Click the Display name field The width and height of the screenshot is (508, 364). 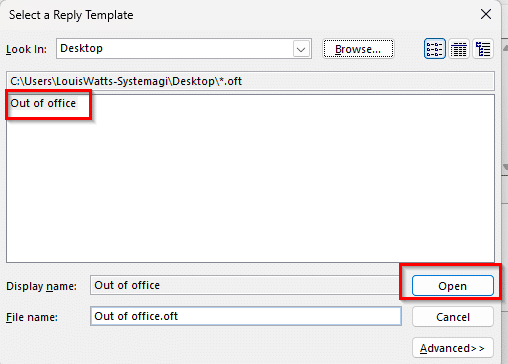(245, 285)
